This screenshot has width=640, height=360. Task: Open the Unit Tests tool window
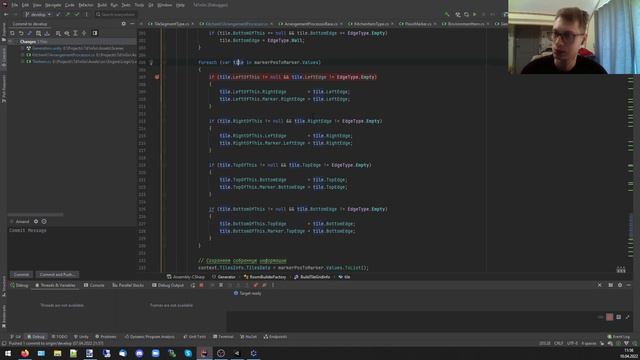click(195, 337)
